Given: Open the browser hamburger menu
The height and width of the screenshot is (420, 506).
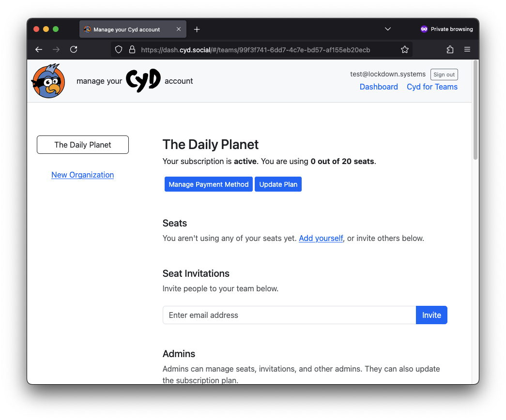Looking at the screenshot, I should (467, 49).
